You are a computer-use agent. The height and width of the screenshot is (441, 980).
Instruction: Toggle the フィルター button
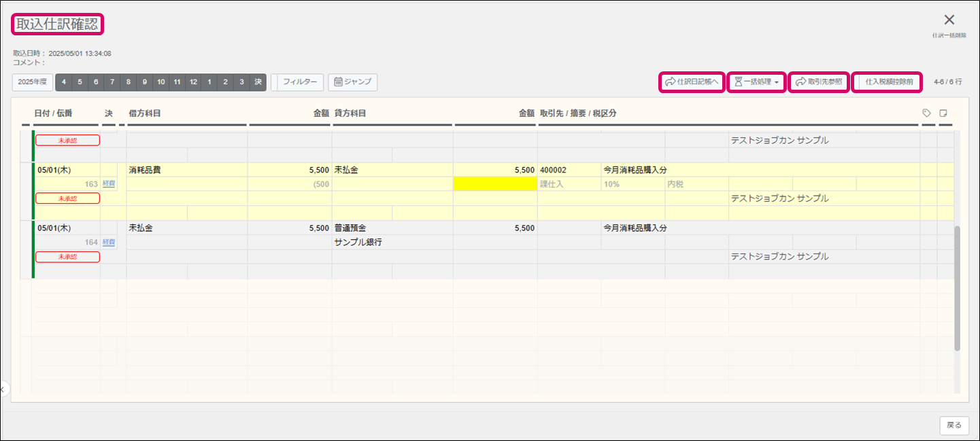click(298, 82)
